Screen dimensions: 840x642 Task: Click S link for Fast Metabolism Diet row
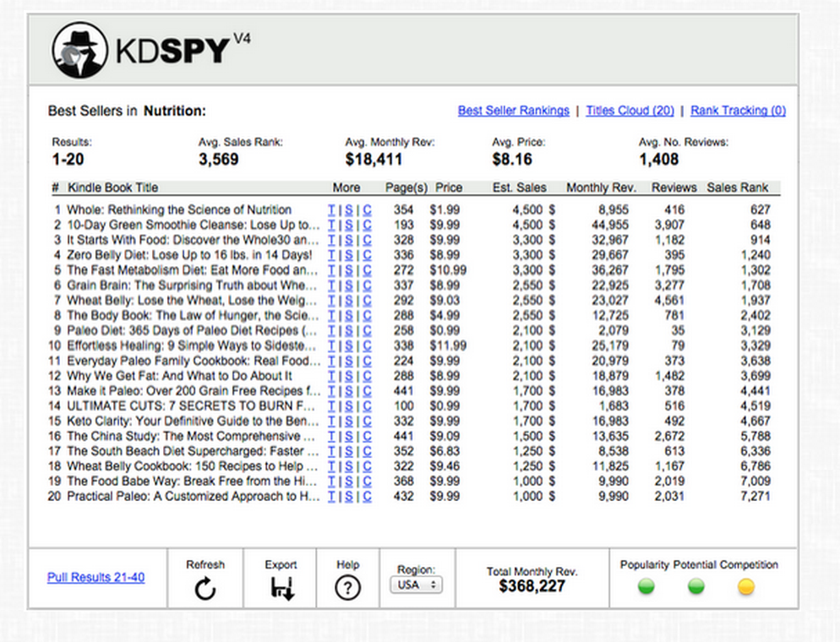[349, 269]
